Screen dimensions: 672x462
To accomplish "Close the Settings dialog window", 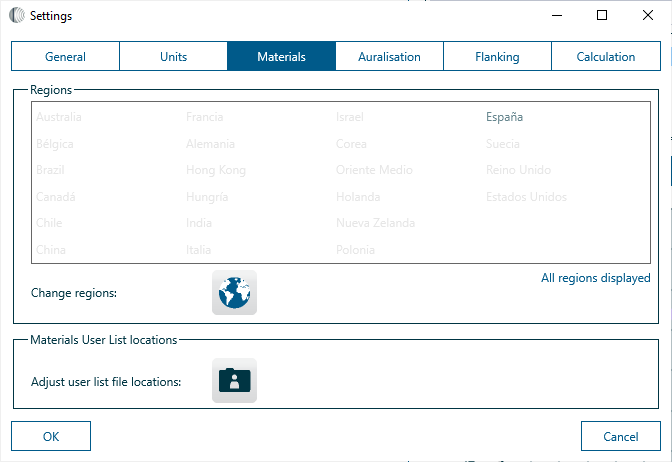I will pos(648,15).
